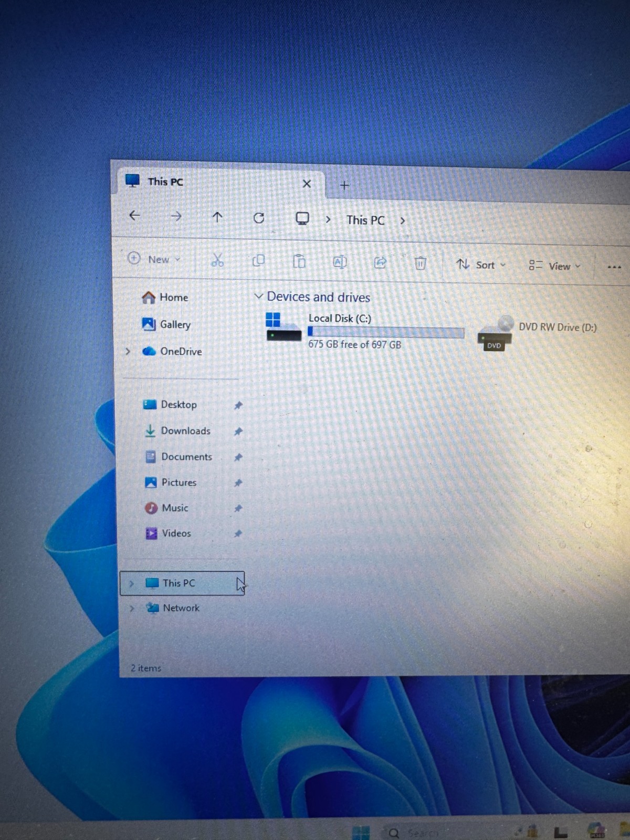The image size is (630, 840).
Task: Go back with the left arrow
Action: [x=134, y=215]
